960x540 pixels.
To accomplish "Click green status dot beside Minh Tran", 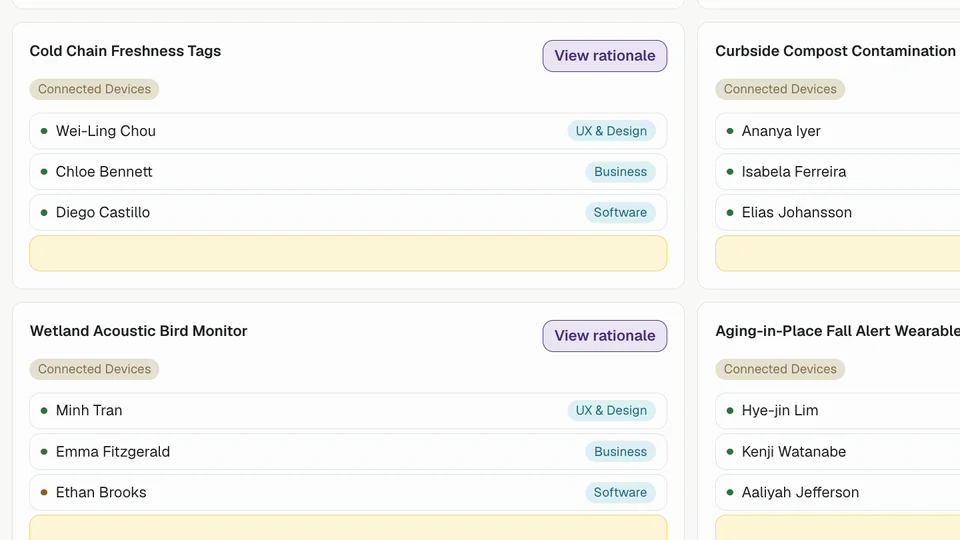I will coord(44,410).
